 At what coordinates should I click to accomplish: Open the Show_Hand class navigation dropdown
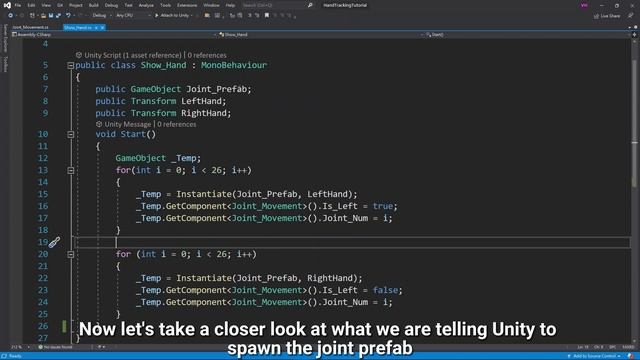(320, 35)
